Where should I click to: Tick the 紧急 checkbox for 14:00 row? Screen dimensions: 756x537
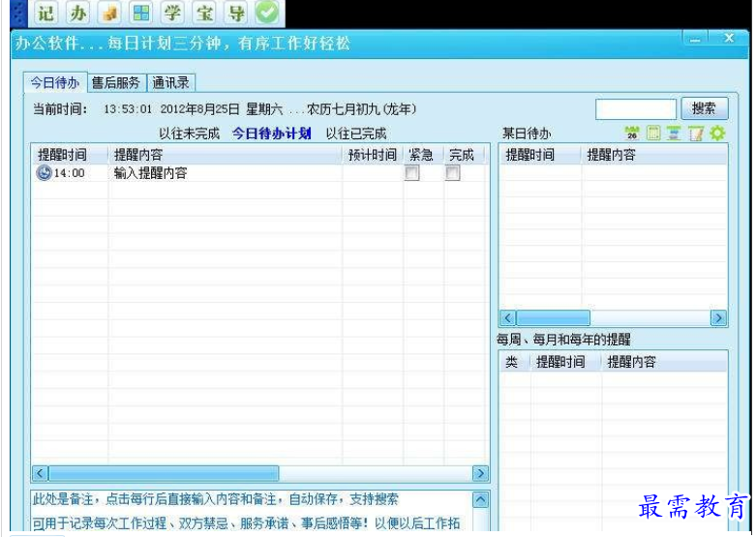411,173
